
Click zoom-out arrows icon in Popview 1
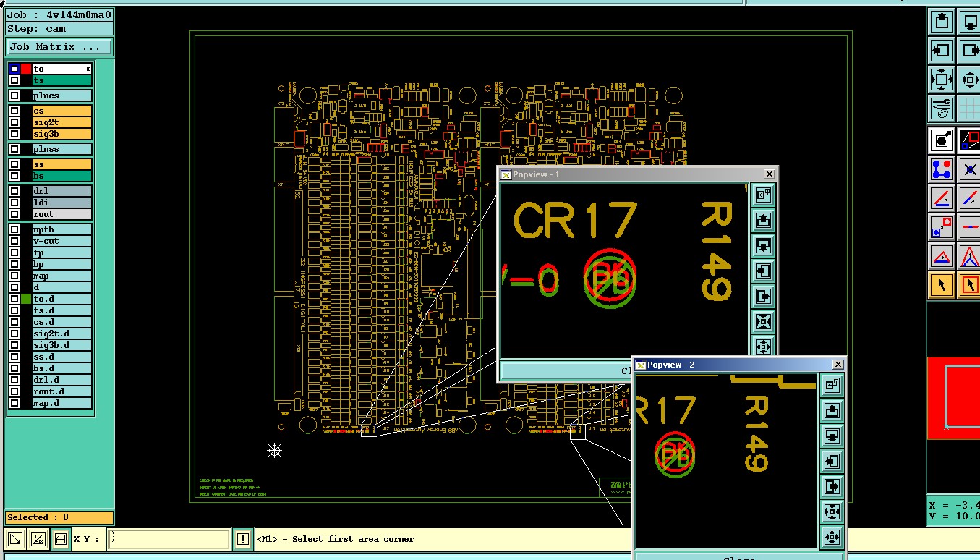pos(763,321)
